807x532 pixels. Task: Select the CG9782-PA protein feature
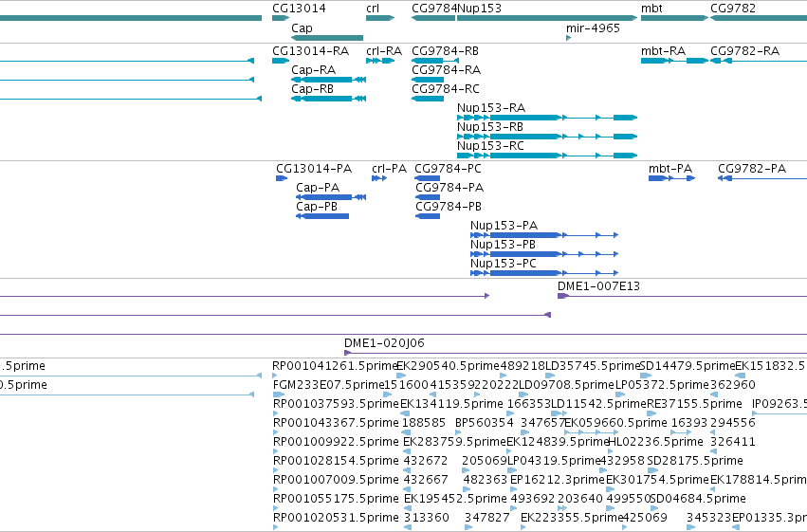pos(762,178)
